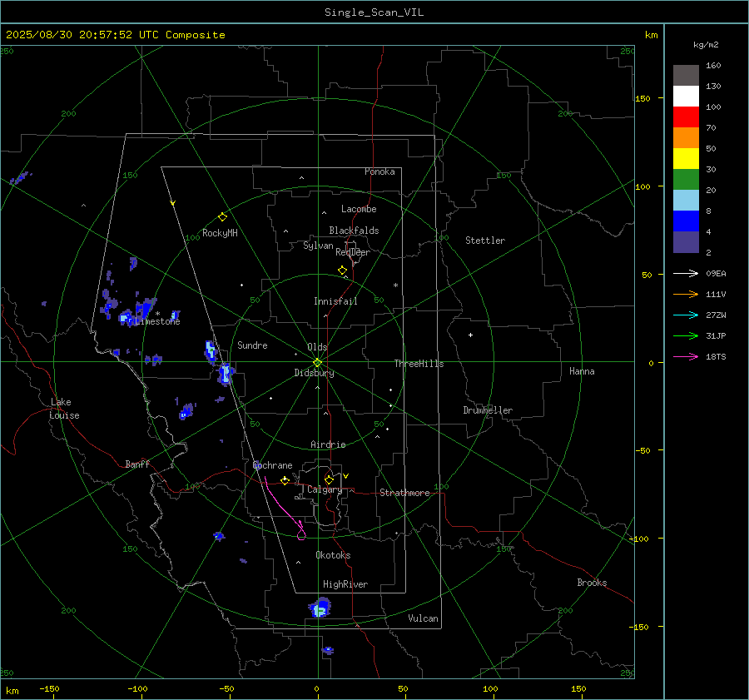Click the Sylvan label on map
The height and width of the screenshot is (700, 749).
click(x=318, y=246)
